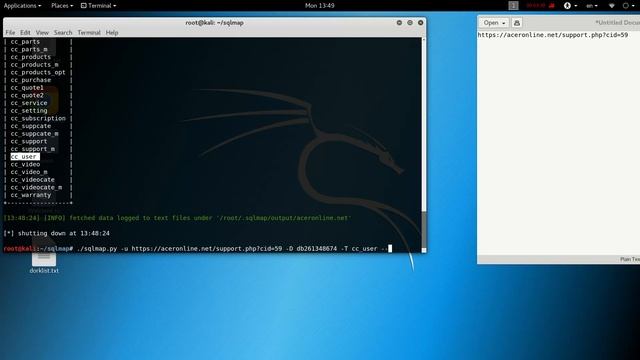This screenshot has width=640, height=360.
Task: Click the cc_subscription table row
Action: coord(38,118)
